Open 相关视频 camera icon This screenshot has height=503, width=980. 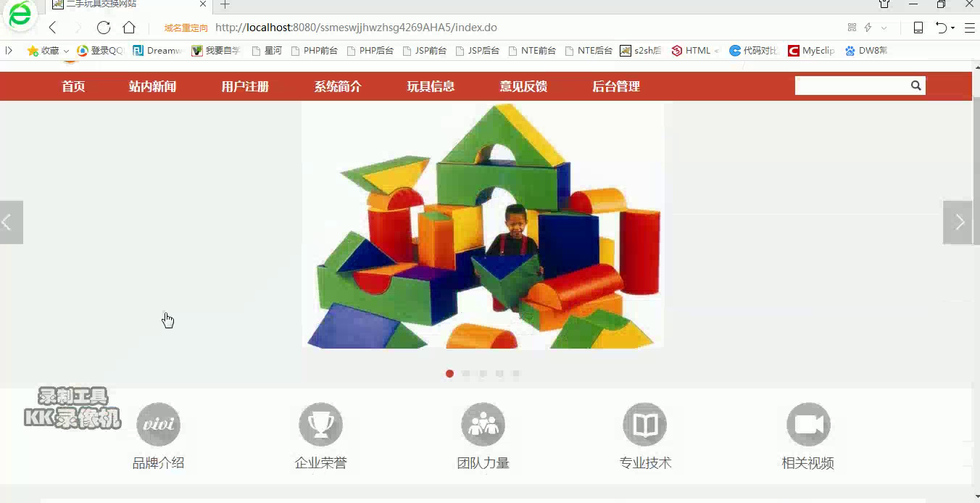coord(808,424)
